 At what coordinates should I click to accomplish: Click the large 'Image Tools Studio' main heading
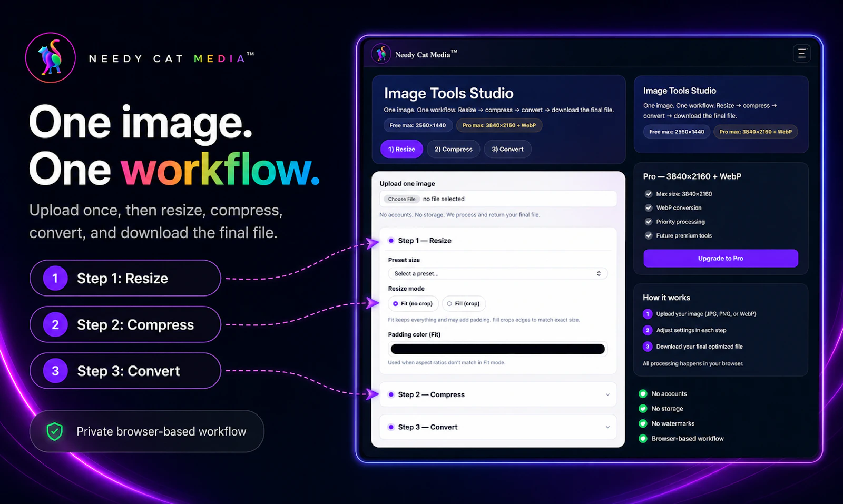tap(449, 93)
